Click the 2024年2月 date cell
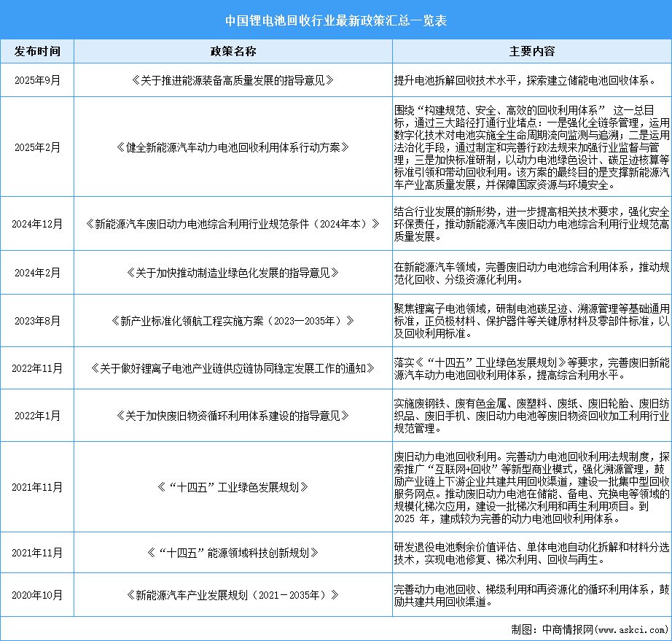 coord(37,272)
